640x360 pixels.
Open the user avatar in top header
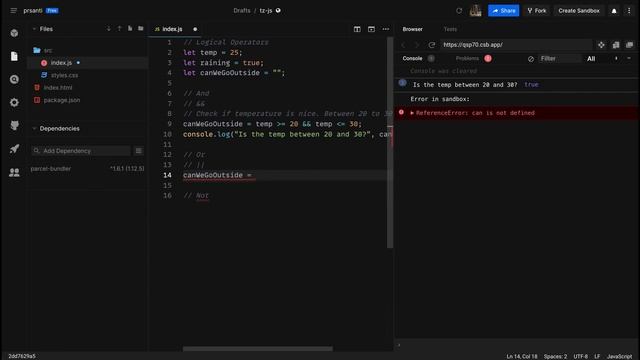[x=476, y=11]
